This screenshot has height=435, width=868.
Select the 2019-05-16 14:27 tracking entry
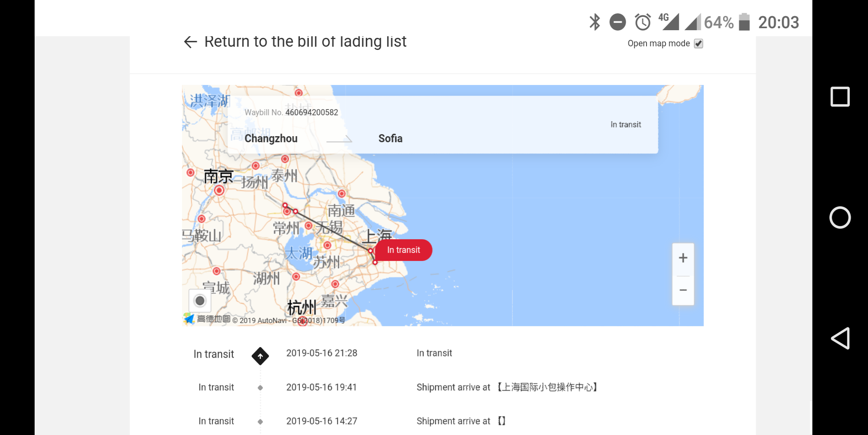(321, 421)
